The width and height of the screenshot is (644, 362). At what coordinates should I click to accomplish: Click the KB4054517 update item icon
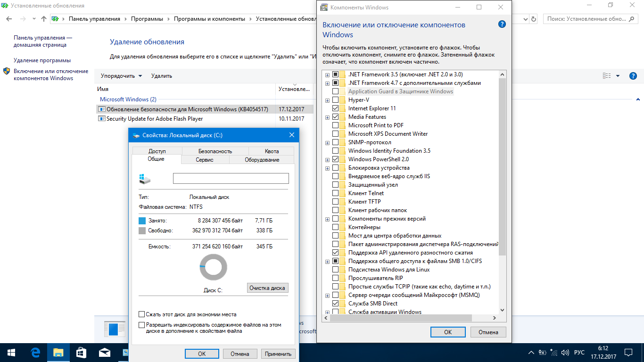pyautogui.click(x=101, y=109)
